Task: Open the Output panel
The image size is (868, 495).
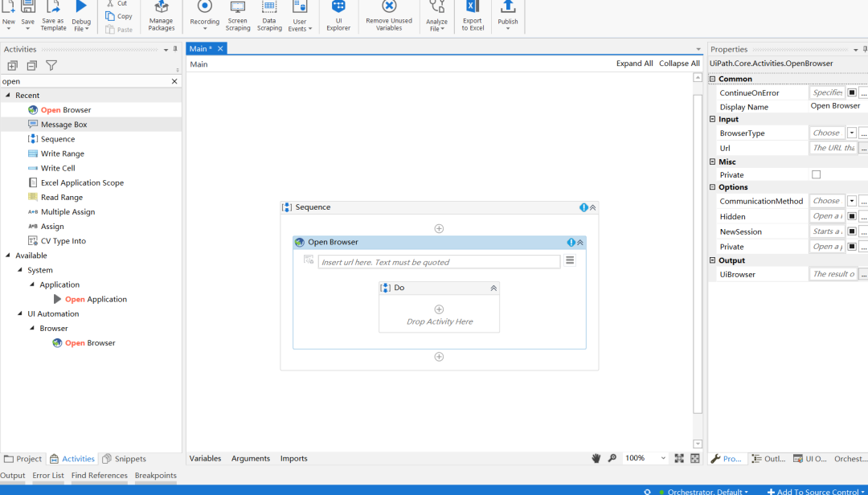Action: [x=13, y=476]
